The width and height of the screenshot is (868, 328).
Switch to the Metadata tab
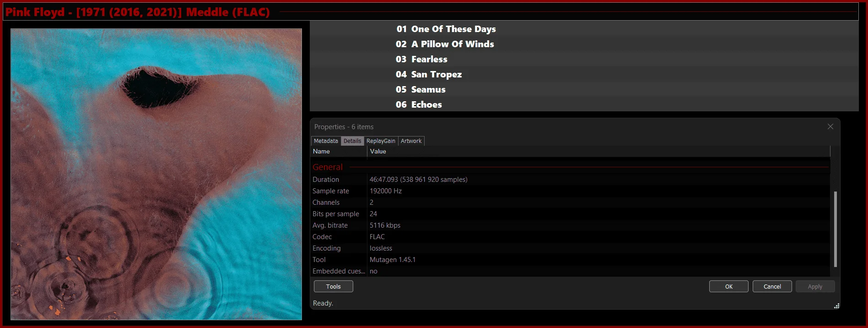326,141
